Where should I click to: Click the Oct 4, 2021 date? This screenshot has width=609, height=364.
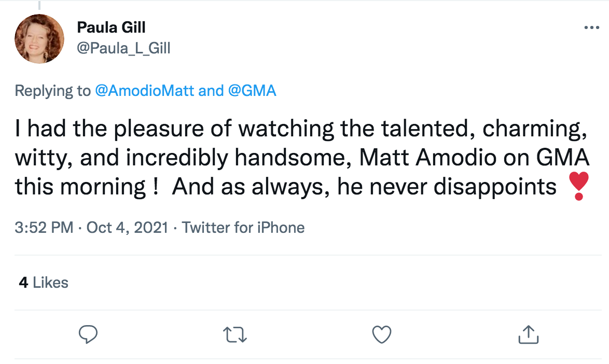(x=127, y=227)
